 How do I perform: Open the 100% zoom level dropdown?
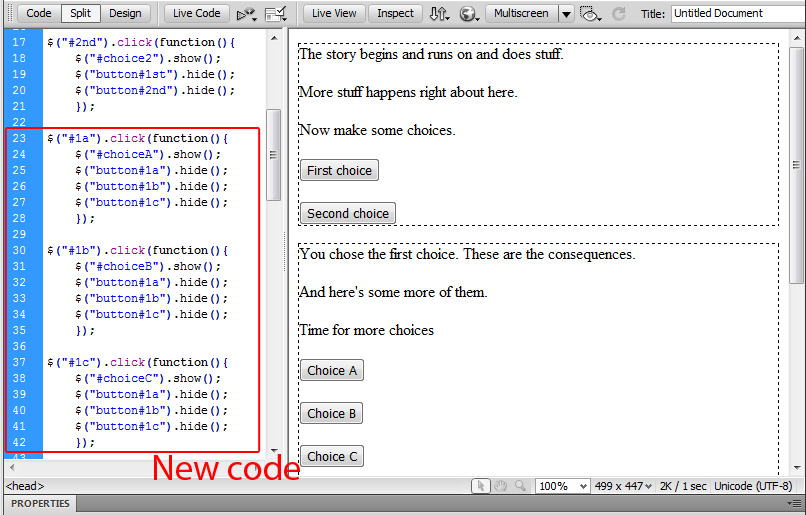pyautogui.click(x=562, y=486)
